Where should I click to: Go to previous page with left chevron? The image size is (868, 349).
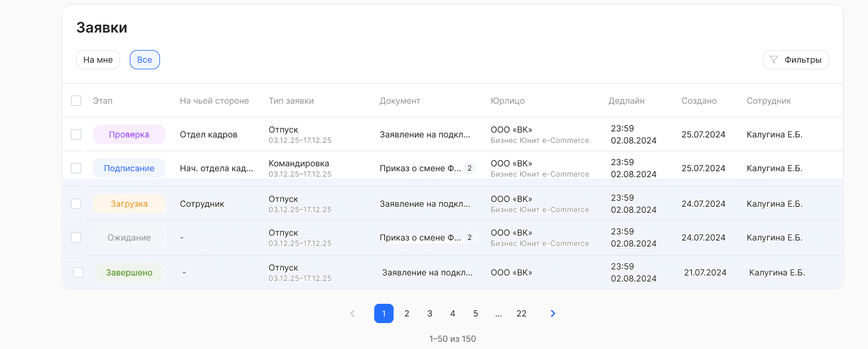click(x=353, y=313)
